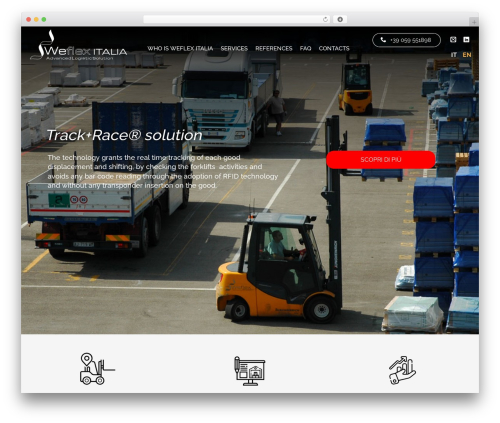
Task: Click the Weflex Italia logo
Action: (x=78, y=46)
